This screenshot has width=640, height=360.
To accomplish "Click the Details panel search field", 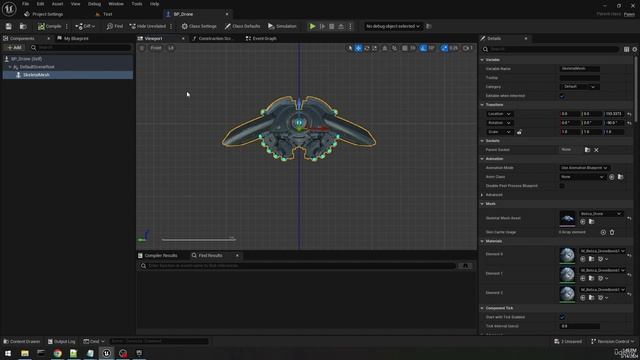I will point(550,49).
